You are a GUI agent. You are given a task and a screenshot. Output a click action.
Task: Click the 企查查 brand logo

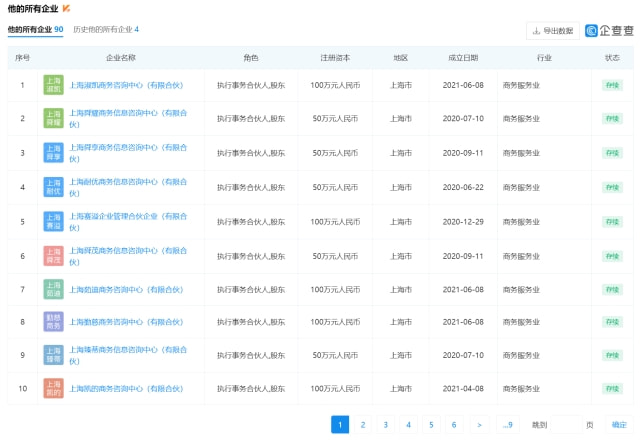click(x=609, y=31)
